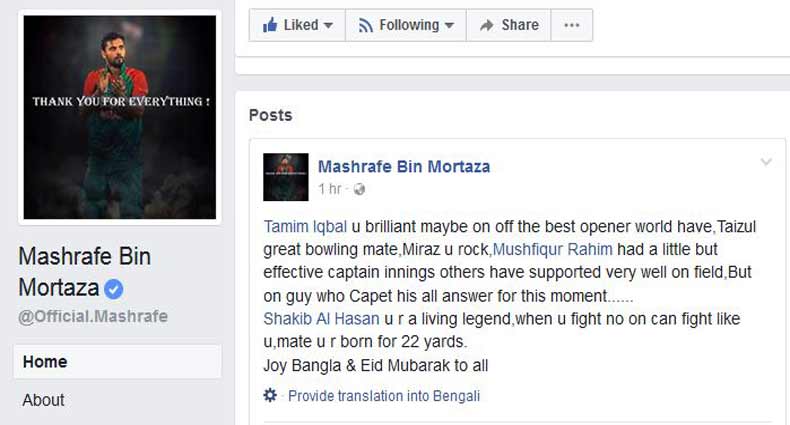Expand the Following dropdown arrow
The image size is (790, 425).
click(449, 25)
